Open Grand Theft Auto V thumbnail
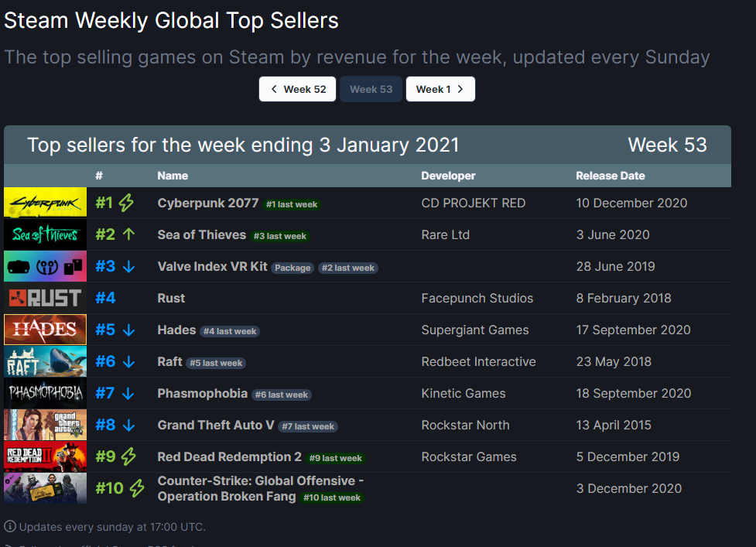 tap(46, 425)
